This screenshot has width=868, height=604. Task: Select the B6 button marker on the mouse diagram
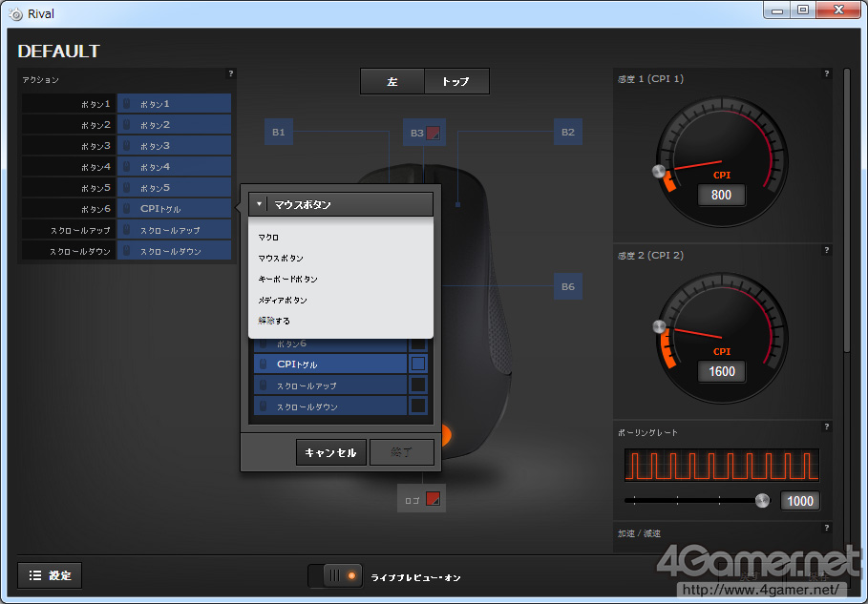point(568,286)
